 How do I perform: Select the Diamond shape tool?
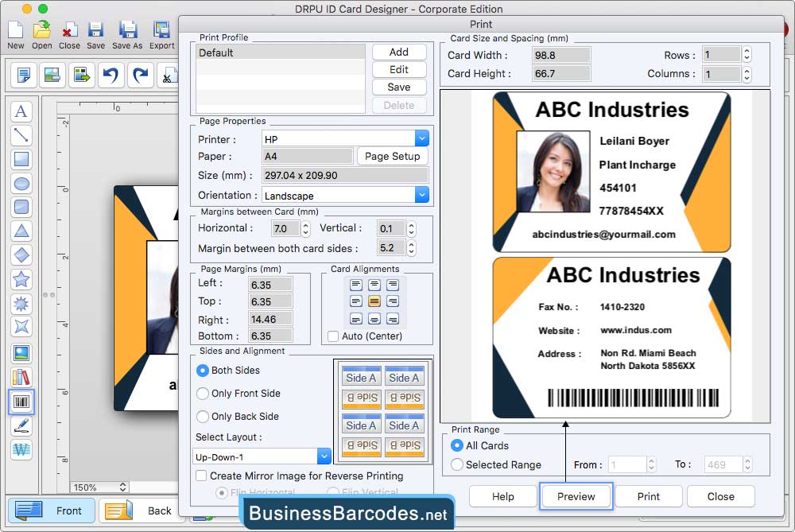coord(21,254)
